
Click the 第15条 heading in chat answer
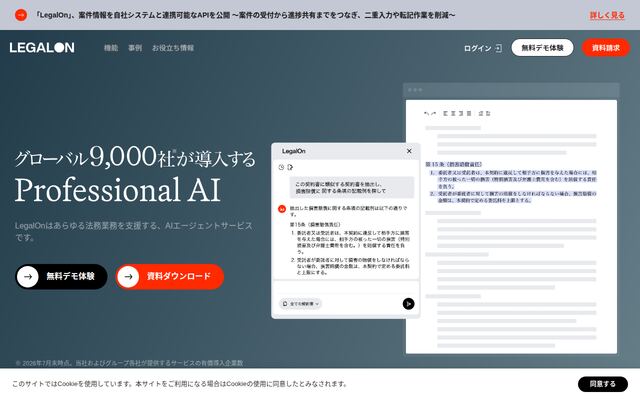(315, 224)
